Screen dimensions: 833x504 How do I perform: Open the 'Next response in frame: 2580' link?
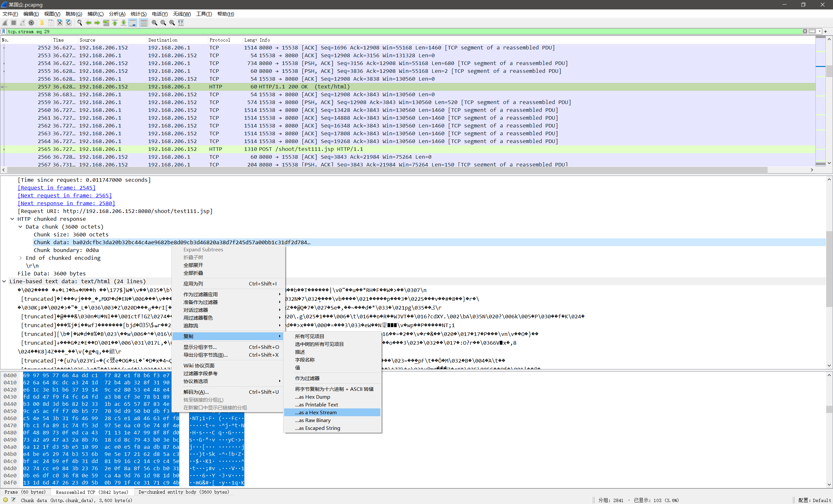tap(66, 203)
